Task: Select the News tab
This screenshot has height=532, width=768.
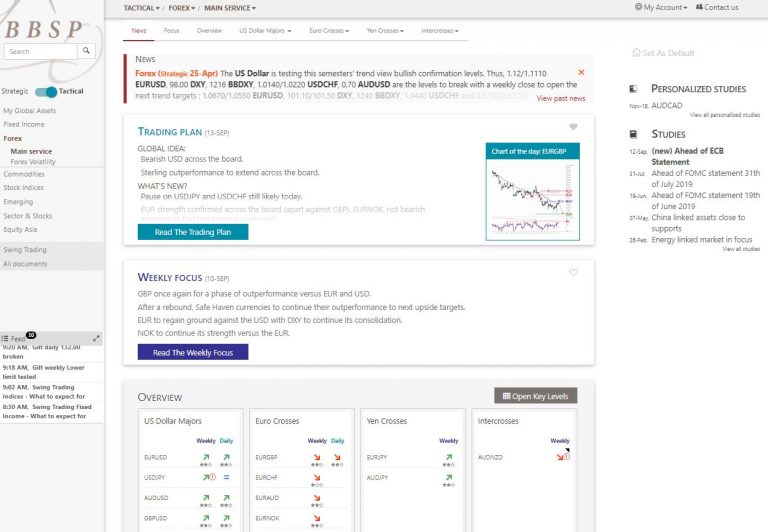Action: [139, 30]
